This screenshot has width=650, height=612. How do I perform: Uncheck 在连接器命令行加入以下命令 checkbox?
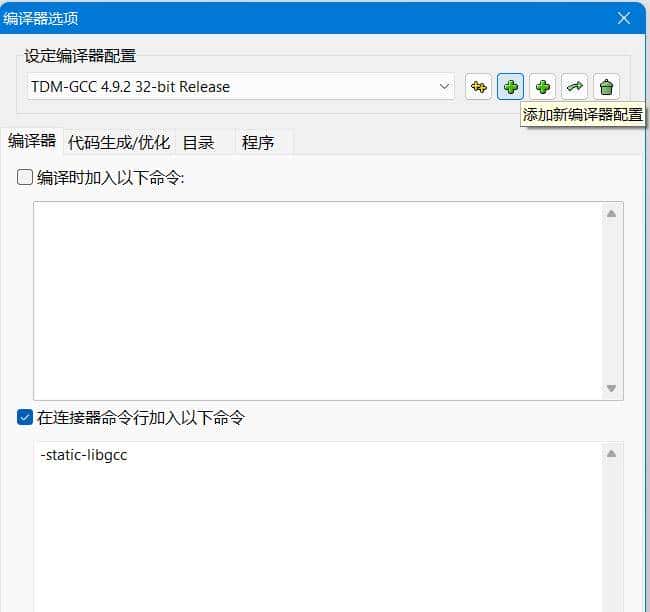tap(25, 417)
